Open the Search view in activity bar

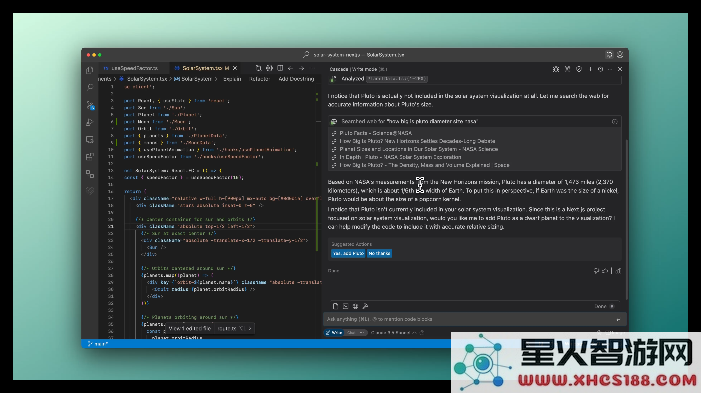(90, 87)
